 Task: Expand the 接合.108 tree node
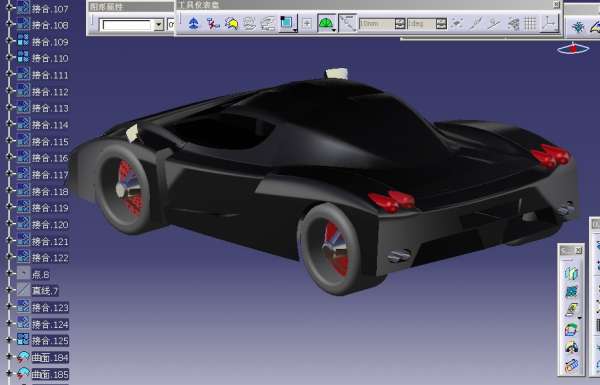9,24
